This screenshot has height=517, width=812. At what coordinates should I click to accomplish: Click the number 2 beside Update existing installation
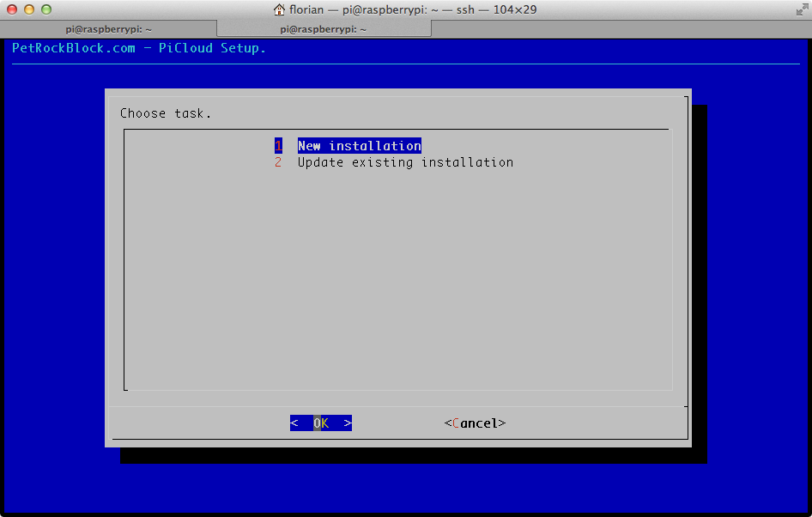(278, 162)
